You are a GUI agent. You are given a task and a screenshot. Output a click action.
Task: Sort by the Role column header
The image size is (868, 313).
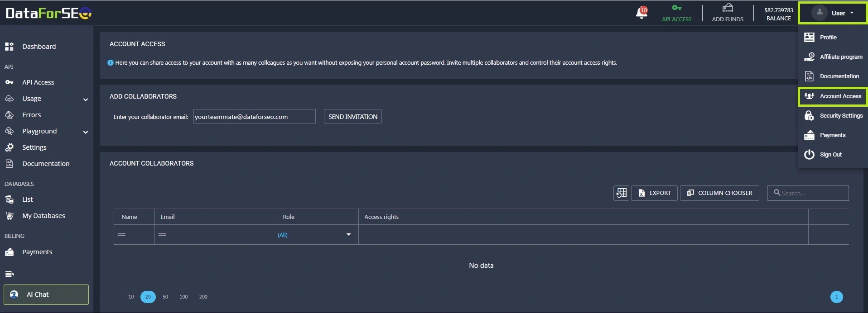pos(318,217)
